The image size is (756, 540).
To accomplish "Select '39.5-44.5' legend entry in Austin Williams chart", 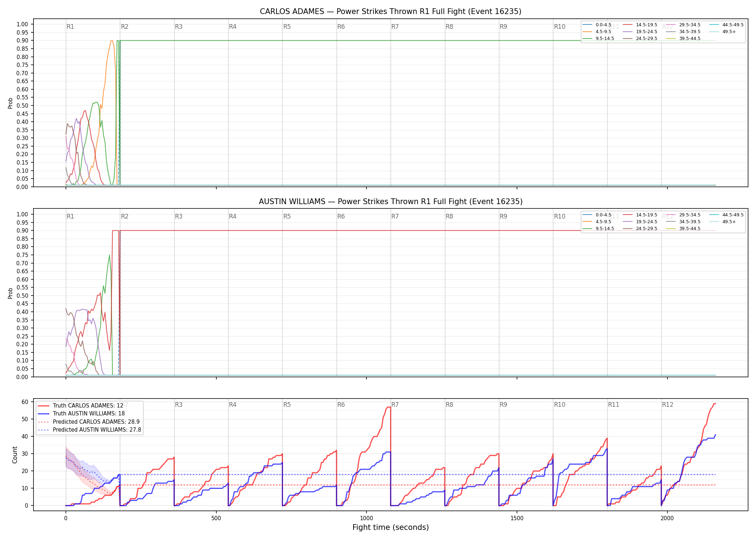I will (683, 229).
